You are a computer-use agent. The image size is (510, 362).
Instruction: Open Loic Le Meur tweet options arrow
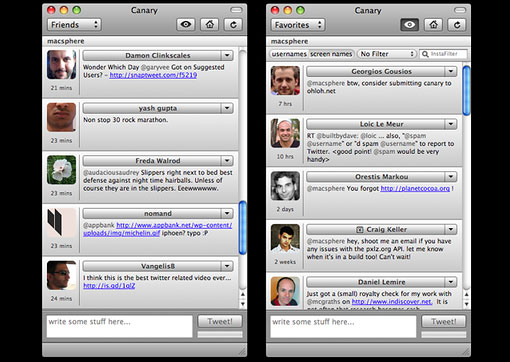(451, 124)
